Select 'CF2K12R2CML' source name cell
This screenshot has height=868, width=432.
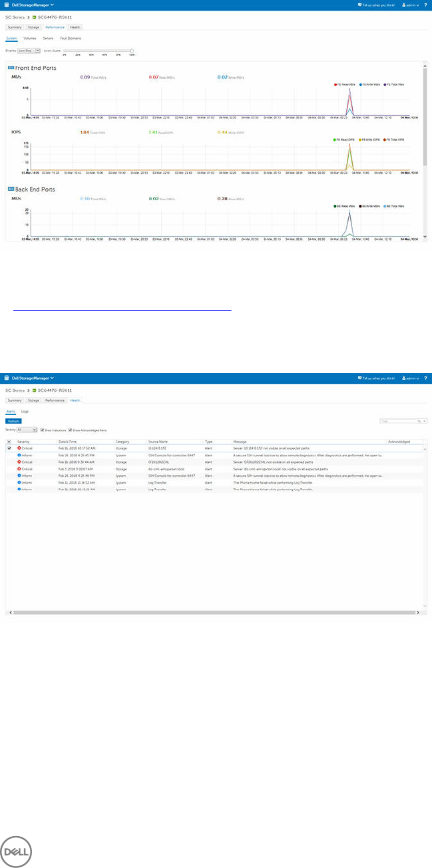(160, 462)
